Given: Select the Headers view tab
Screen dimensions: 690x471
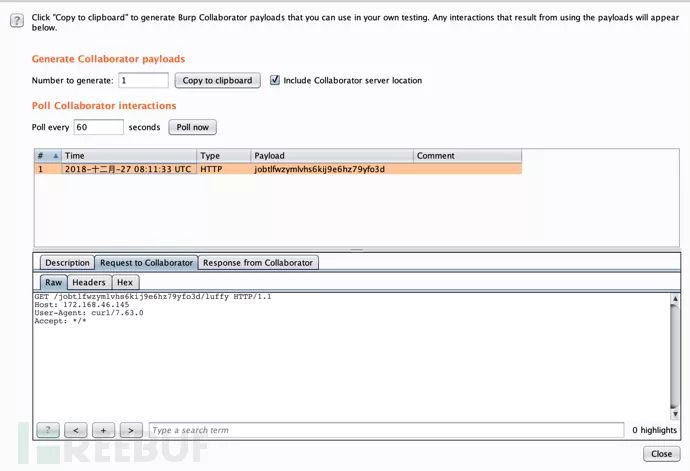Looking at the screenshot, I should [x=89, y=283].
